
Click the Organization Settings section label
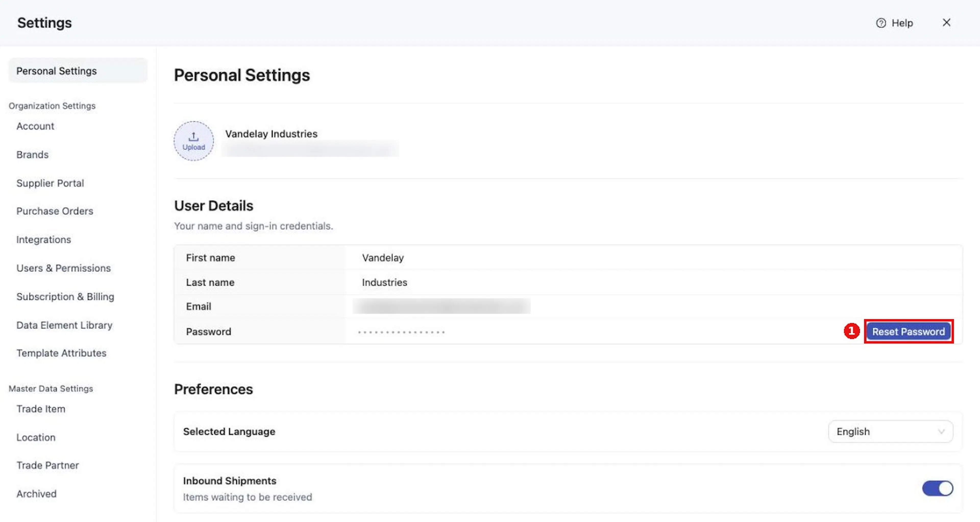[52, 106]
